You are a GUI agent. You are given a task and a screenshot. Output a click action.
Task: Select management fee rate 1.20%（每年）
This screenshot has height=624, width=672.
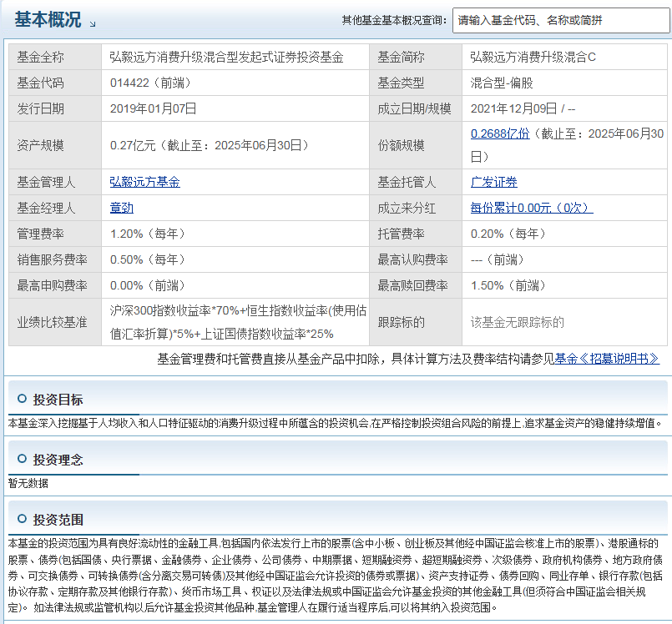[x=148, y=234]
